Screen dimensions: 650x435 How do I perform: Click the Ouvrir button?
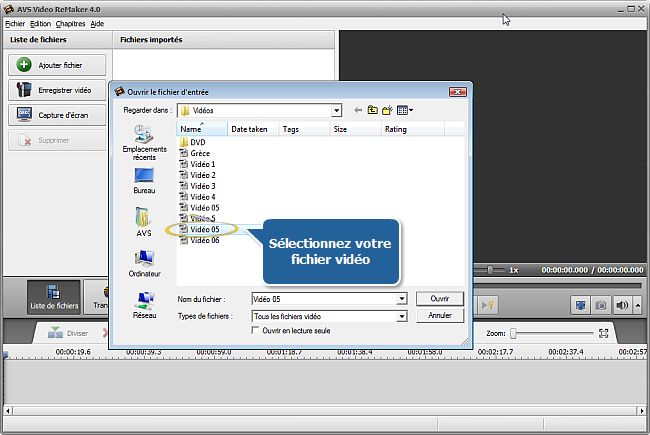(x=439, y=299)
